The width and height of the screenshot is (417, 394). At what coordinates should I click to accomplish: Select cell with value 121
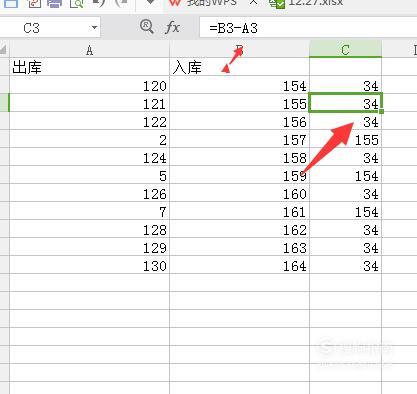[x=89, y=103]
